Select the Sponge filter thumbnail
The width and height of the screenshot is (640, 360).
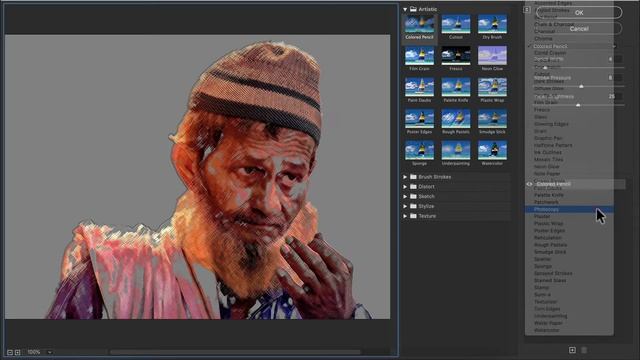pos(419,151)
